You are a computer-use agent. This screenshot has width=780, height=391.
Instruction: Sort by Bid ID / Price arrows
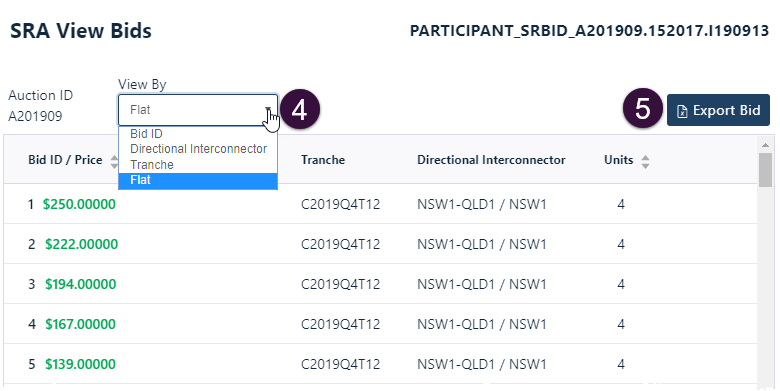point(114,161)
